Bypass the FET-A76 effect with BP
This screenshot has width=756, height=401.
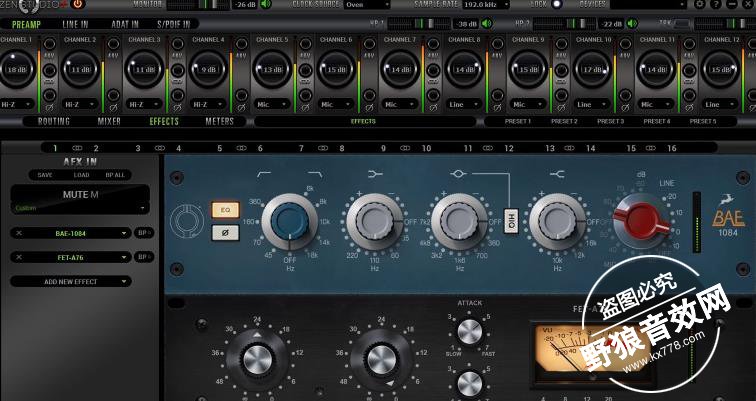click(x=144, y=257)
